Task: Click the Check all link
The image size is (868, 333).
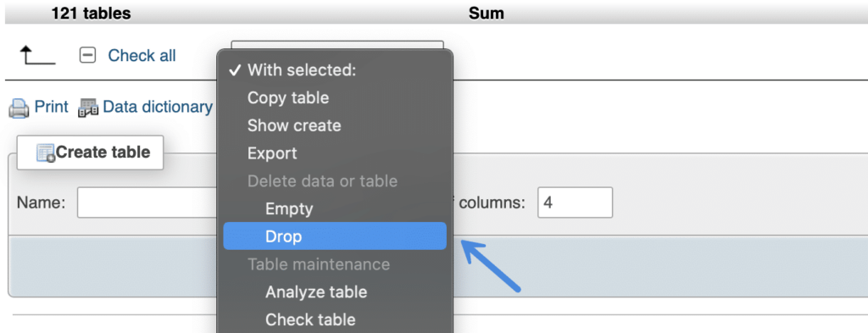Action: pos(142,55)
